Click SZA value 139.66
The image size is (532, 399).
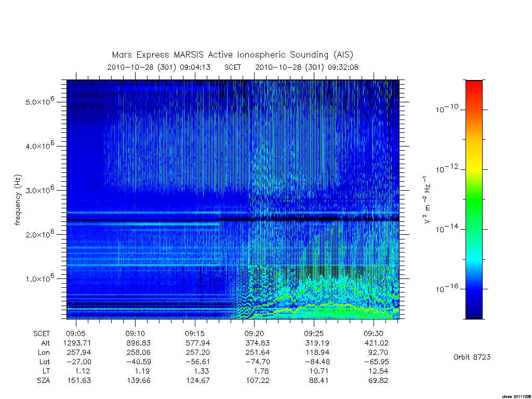coord(138,381)
